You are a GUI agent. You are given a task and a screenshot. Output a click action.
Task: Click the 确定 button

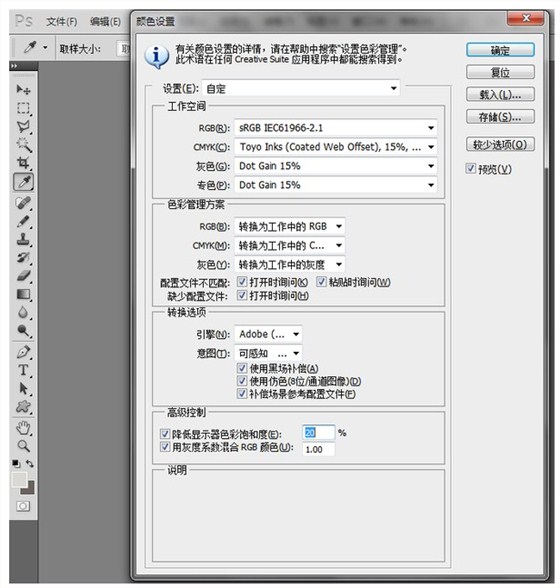pyautogui.click(x=500, y=50)
